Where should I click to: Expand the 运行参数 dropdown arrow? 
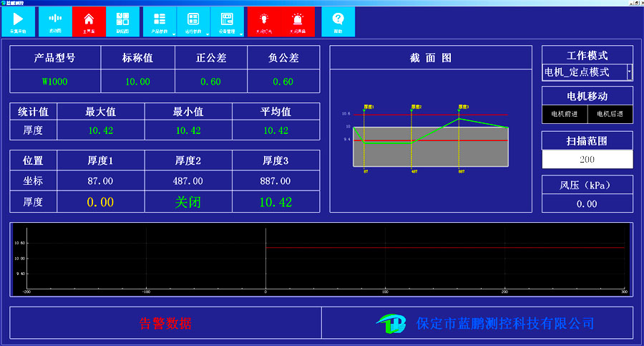[208, 33]
